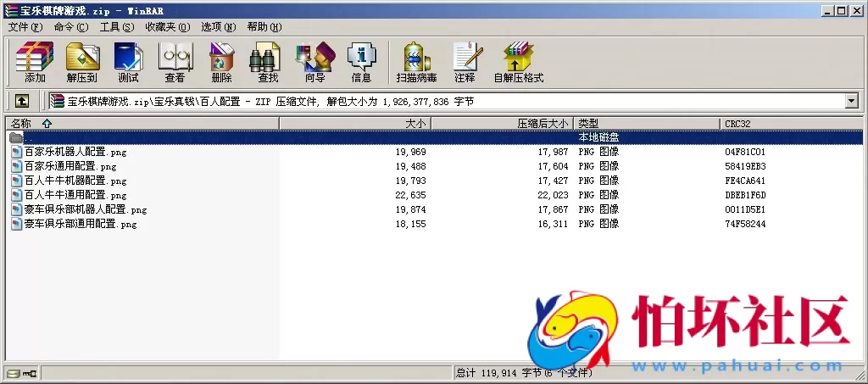
Task: Click status bar total 119,914 bytes text
Action: click(x=524, y=374)
